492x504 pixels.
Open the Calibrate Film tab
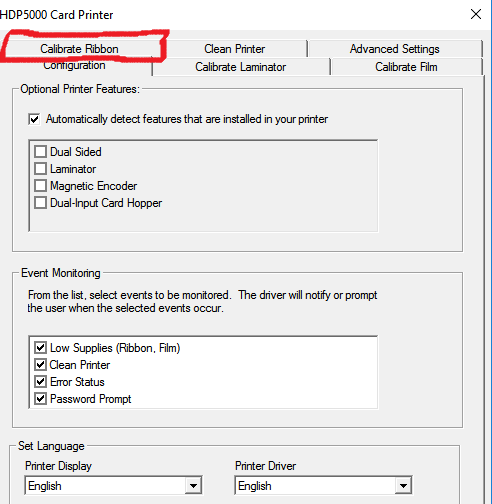(406, 67)
